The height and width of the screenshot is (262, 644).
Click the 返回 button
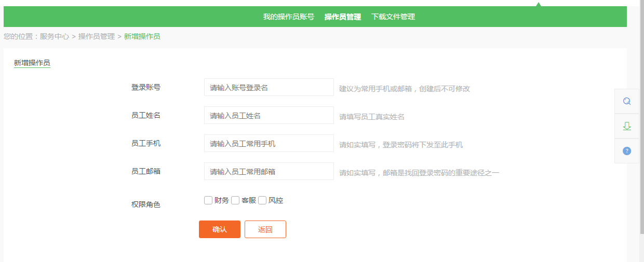click(265, 229)
